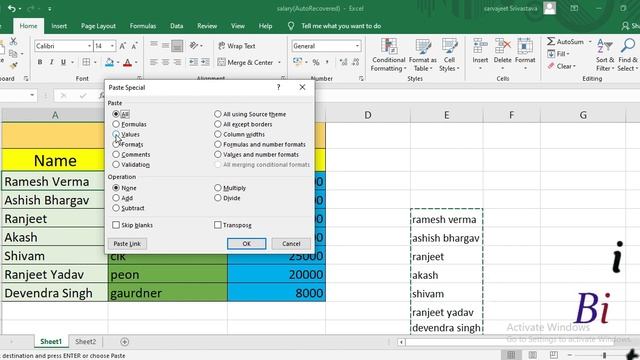Apply the Fill Color bucket
The width and height of the screenshot is (640, 360).
109,62
